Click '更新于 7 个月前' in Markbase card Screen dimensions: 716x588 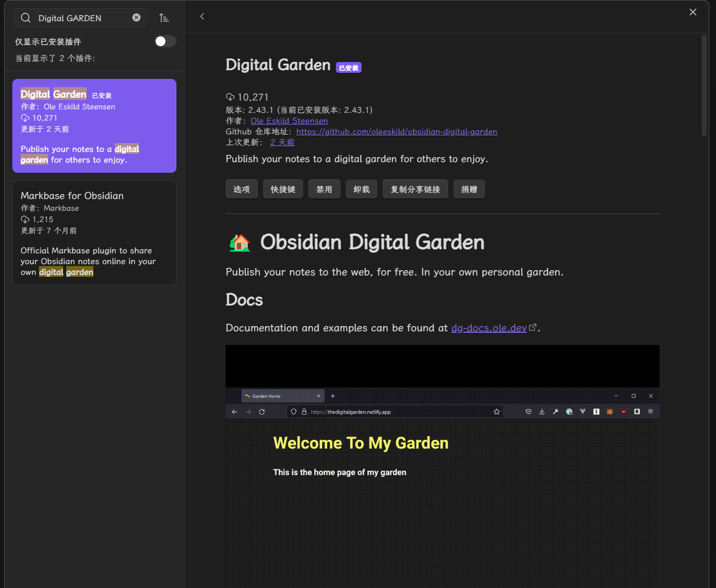pyautogui.click(x=49, y=231)
